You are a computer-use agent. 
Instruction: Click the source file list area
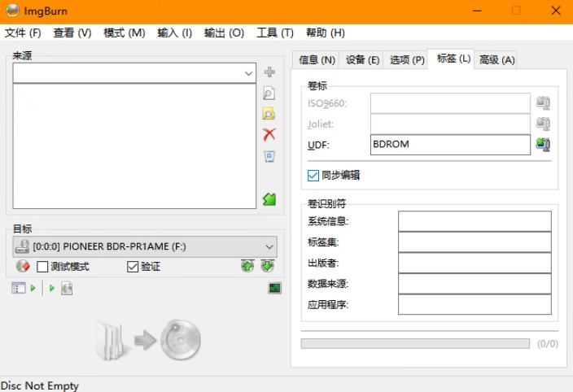(134, 146)
